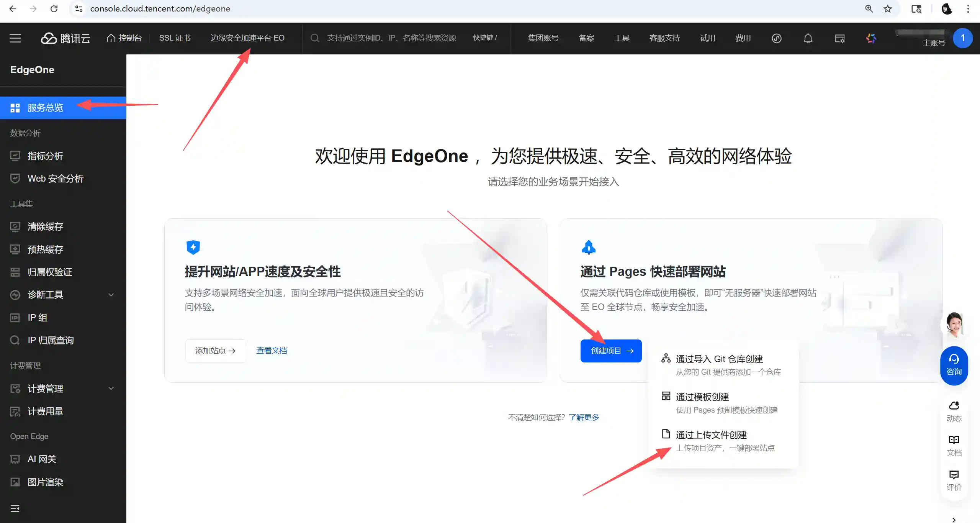Open SSL 证书 shortcut
The image size is (980, 523).
pyautogui.click(x=175, y=38)
